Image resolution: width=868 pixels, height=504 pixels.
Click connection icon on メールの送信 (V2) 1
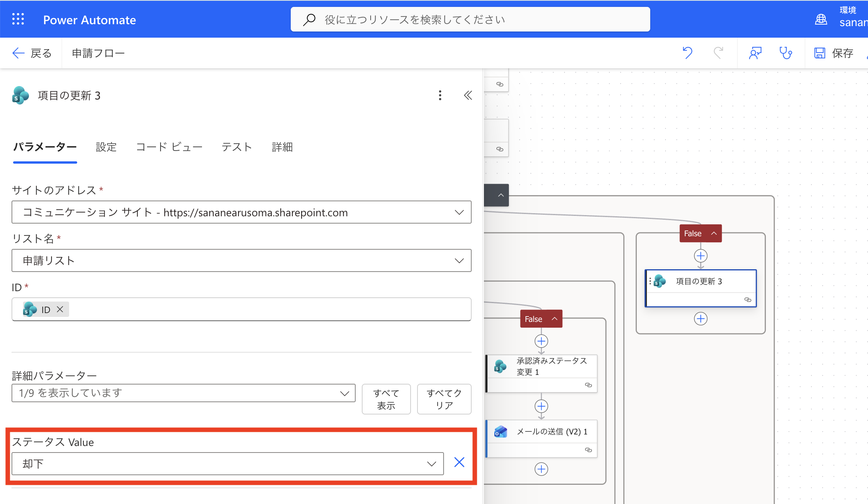tap(588, 450)
